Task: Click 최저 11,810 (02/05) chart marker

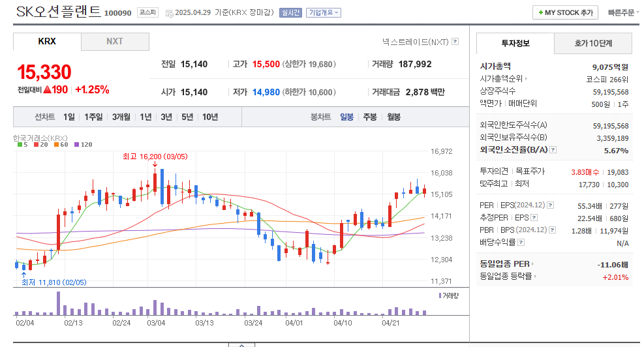Action: pyautogui.click(x=54, y=282)
